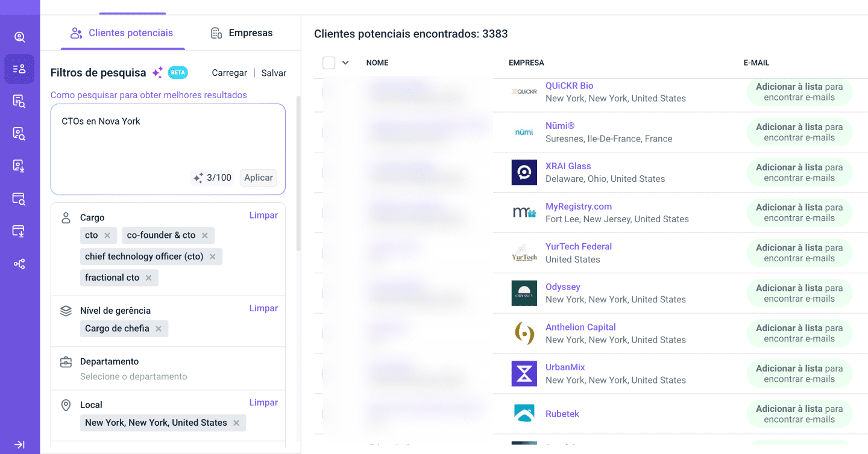Select the lead list icon in sidebar

(x=19, y=69)
